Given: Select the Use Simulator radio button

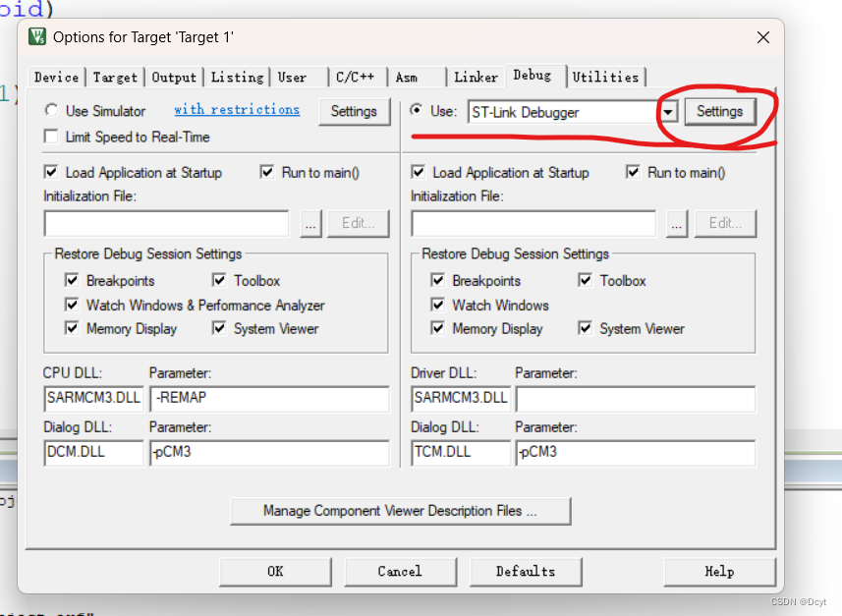Looking at the screenshot, I should 51,110.
